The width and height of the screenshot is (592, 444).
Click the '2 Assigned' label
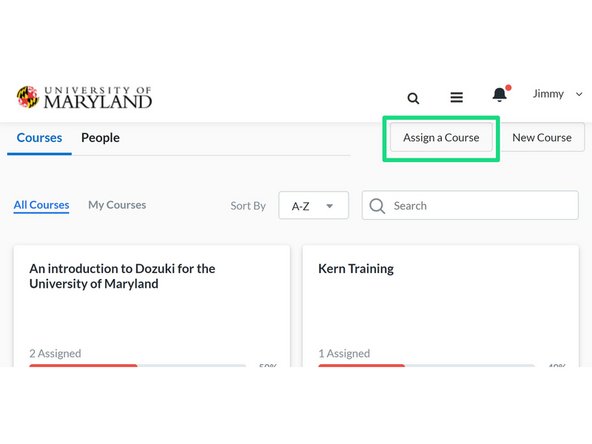(x=55, y=353)
